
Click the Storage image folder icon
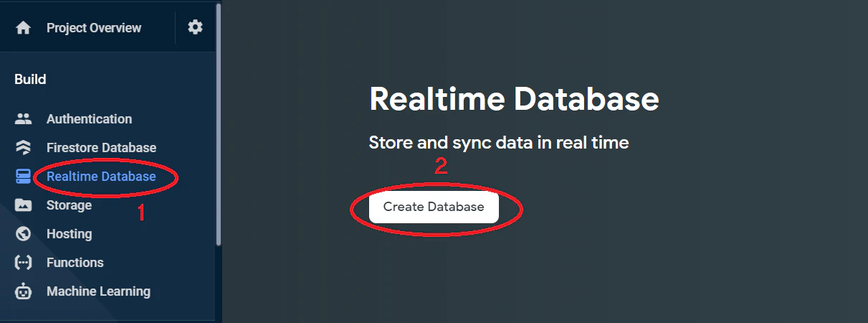pos(24,205)
